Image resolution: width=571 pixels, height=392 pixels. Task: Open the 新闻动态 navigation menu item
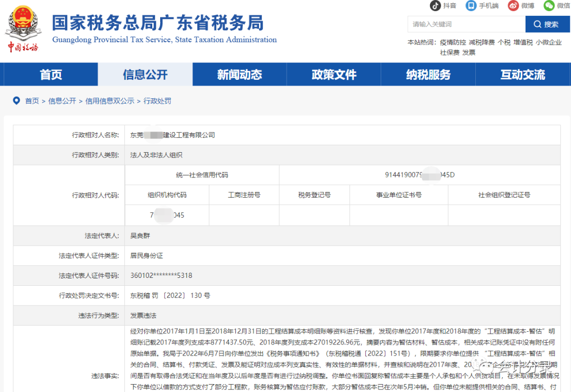tap(239, 74)
